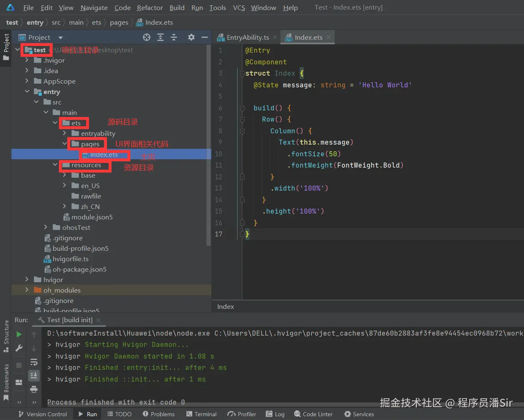
Task: Hide the Project panel with minus icon
Action: point(204,37)
